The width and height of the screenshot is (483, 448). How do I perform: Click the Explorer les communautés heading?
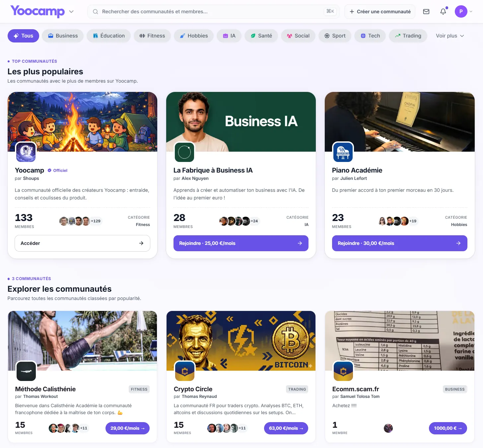59,289
